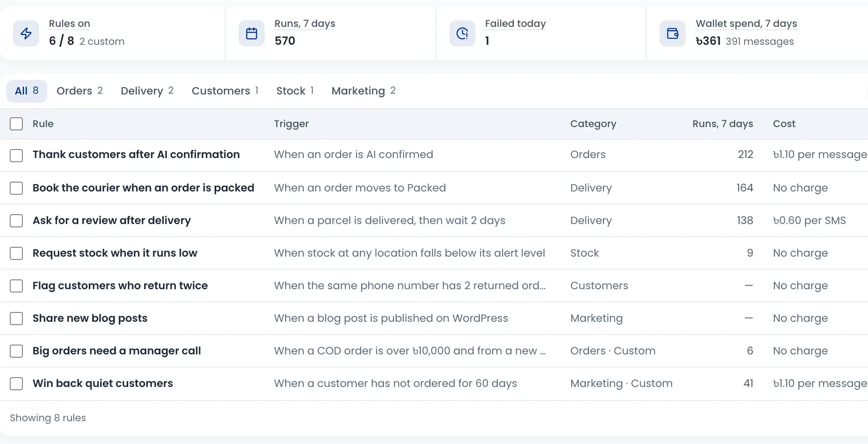Image resolution: width=868 pixels, height=444 pixels.
Task: Open the Stock tab
Action: pos(295,91)
